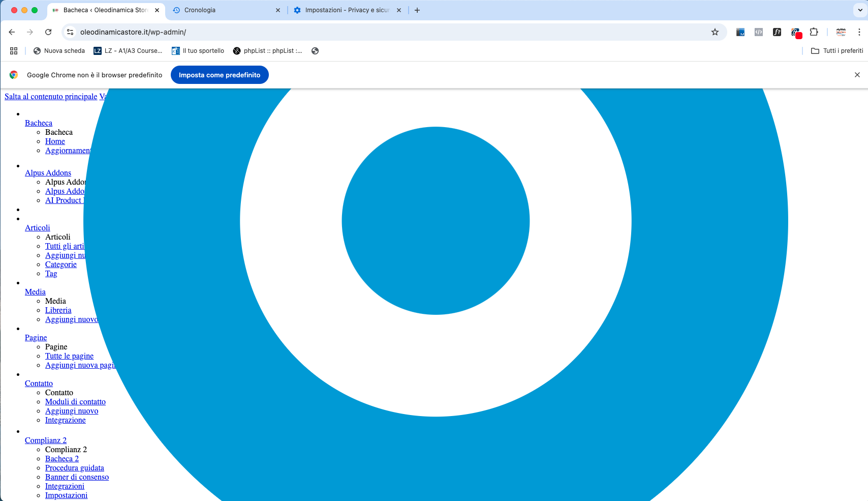
Task: Open site information icon in address bar
Action: pyautogui.click(x=70, y=32)
